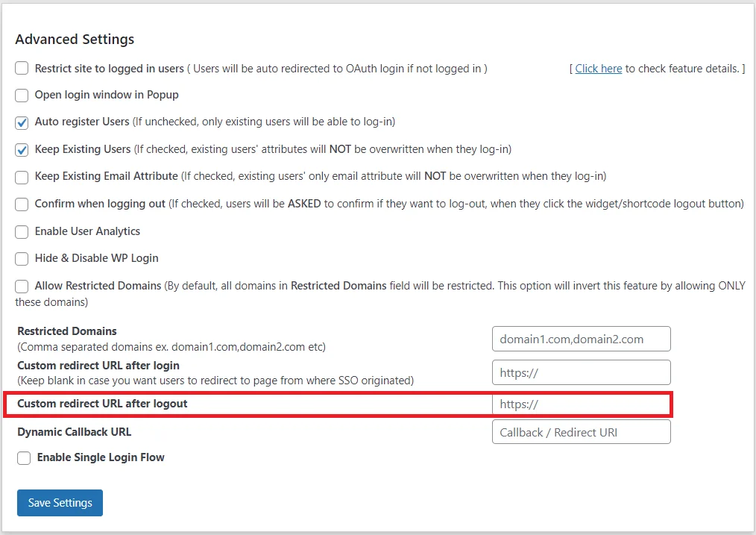Viewport: 756px width, 535px height.
Task: Enable Restrict site to logged in users
Action: (22, 68)
